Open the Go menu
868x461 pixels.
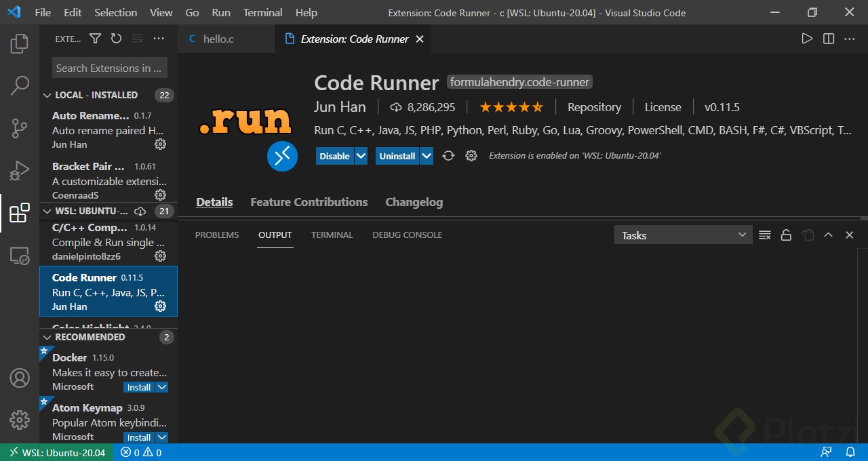[x=192, y=12]
